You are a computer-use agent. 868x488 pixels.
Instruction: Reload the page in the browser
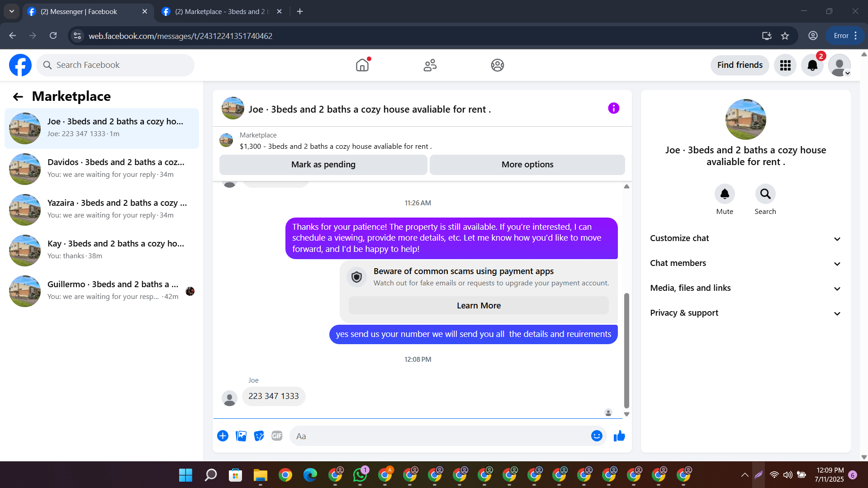click(x=53, y=36)
